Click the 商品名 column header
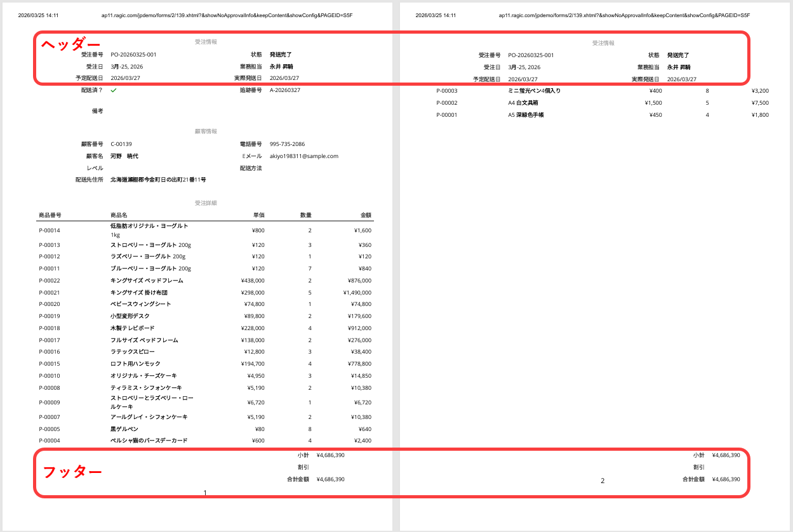This screenshot has height=532, width=793. tap(119, 215)
